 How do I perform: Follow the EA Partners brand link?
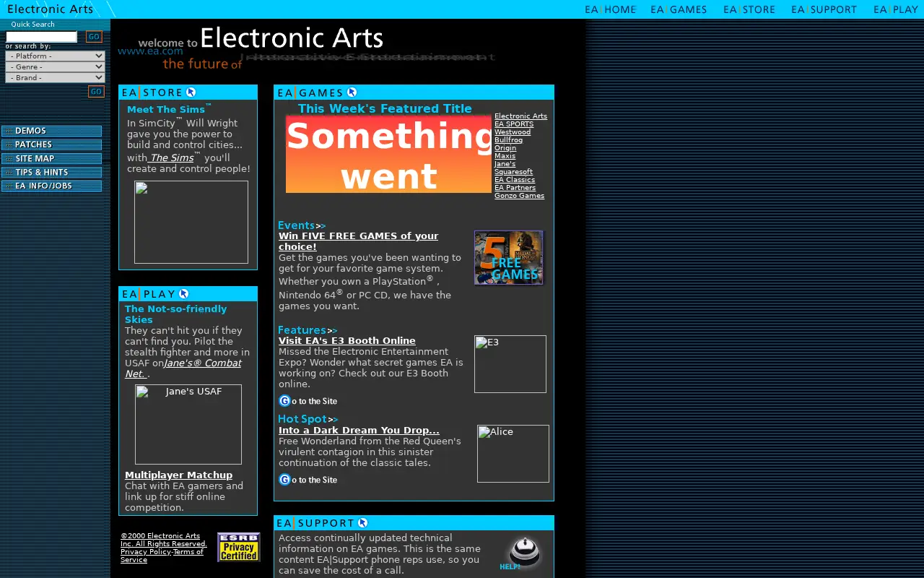pyautogui.click(x=515, y=188)
